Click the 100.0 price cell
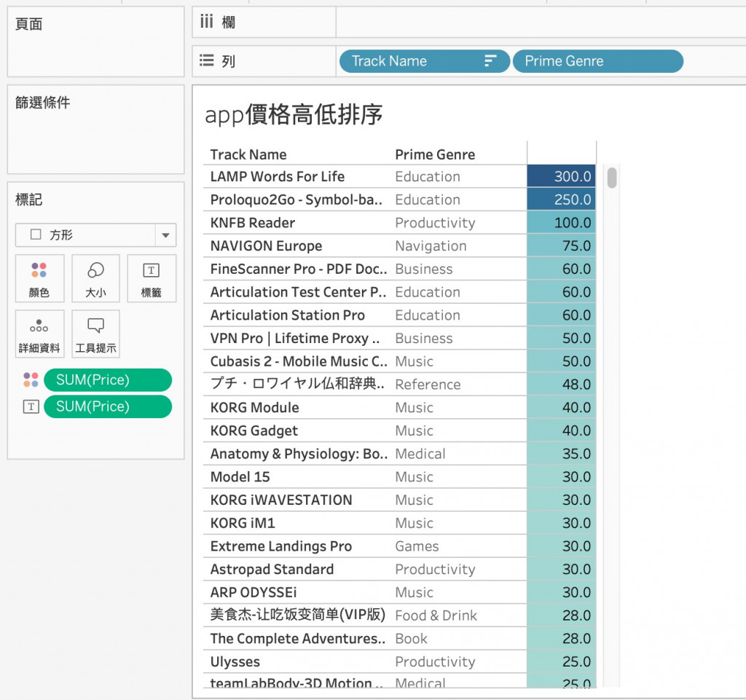This screenshot has width=746, height=700. (x=562, y=223)
